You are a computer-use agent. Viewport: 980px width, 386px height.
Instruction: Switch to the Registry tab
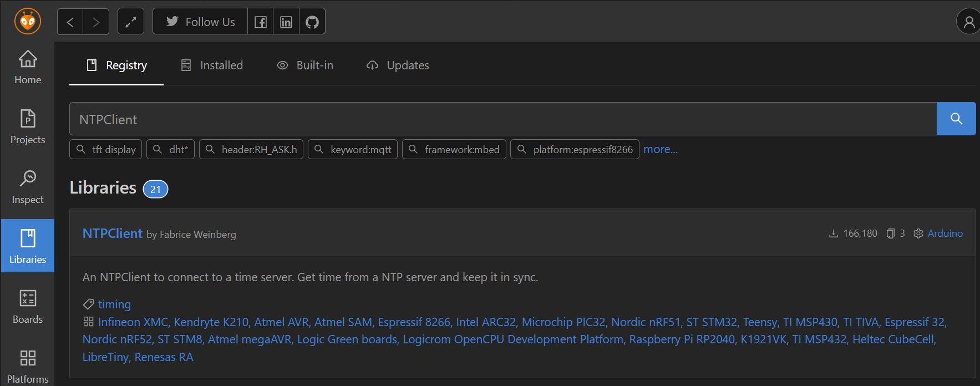pos(116,65)
